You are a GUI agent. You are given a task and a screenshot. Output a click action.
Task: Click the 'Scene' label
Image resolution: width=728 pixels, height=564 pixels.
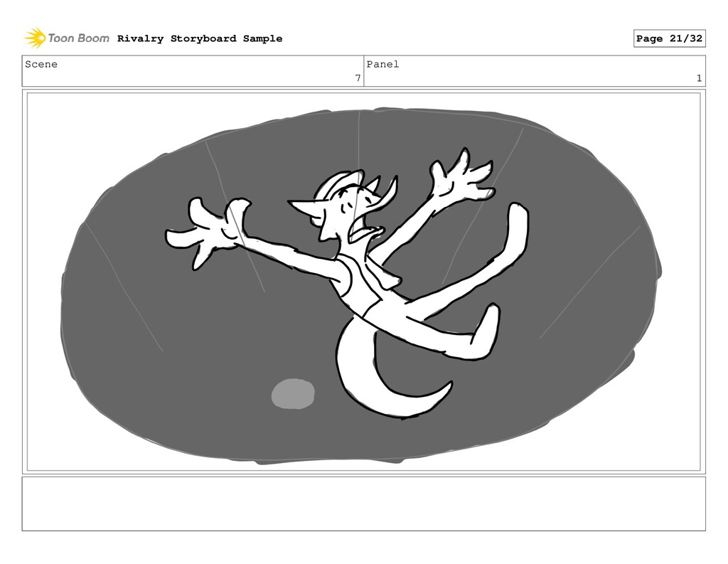(41, 64)
